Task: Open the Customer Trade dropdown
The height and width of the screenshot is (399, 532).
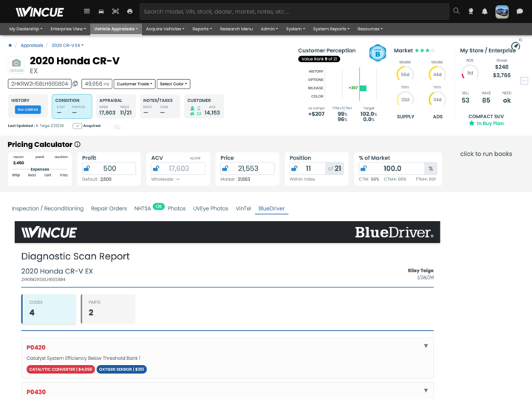Action: [134, 84]
